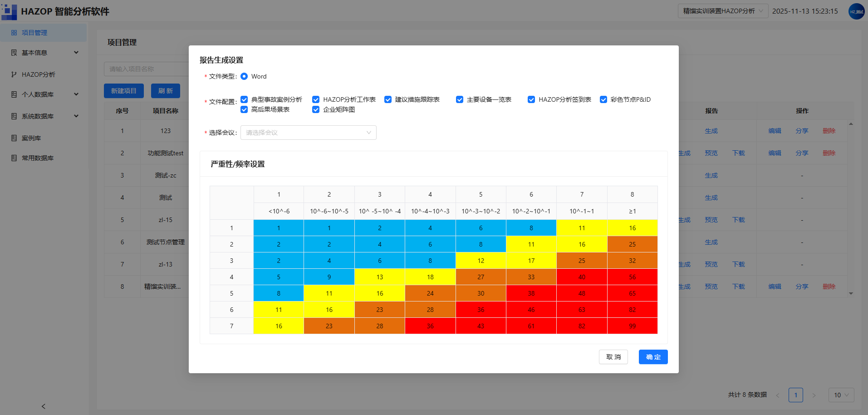Viewport: 868px width, 415px height.
Task: Toggle the 企业矩阵图 checkbox
Action: [316, 109]
